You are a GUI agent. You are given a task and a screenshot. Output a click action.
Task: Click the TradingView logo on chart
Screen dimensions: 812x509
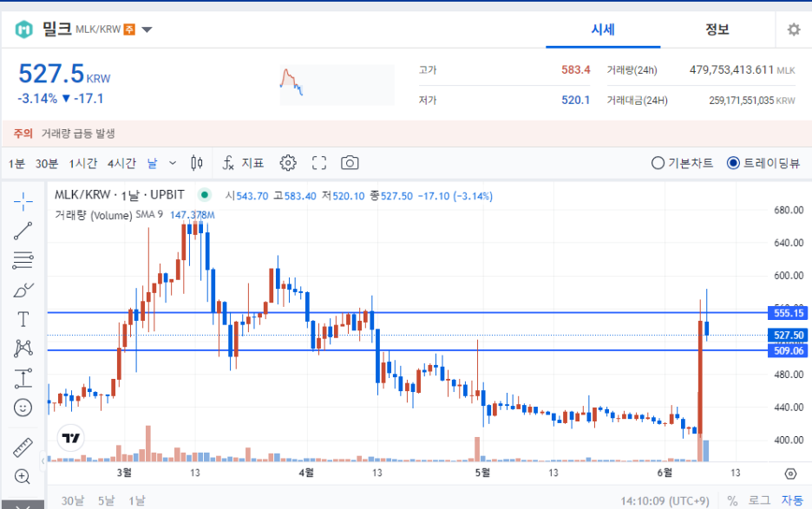[x=70, y=438]
